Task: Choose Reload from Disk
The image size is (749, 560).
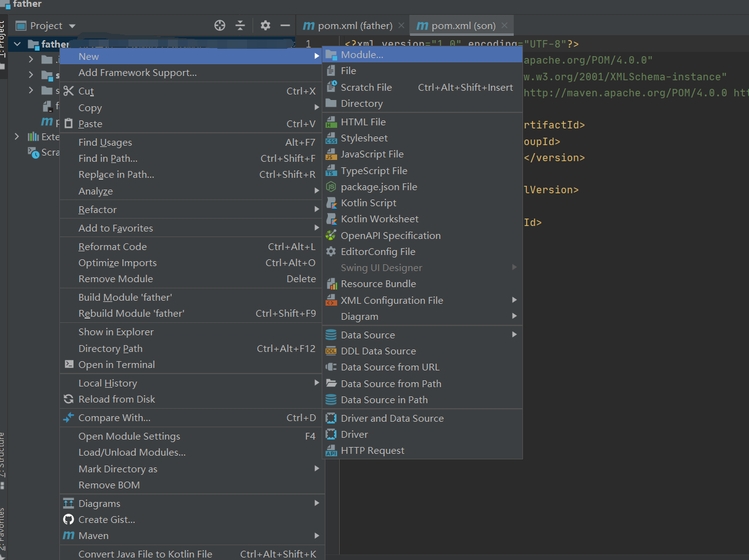Action: [x=116, y=399]
